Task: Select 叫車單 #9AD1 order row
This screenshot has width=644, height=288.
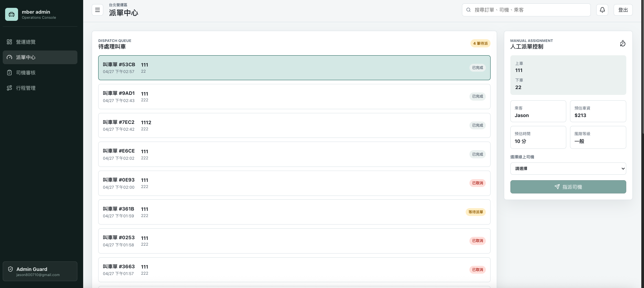Action: tap(294, 97)
